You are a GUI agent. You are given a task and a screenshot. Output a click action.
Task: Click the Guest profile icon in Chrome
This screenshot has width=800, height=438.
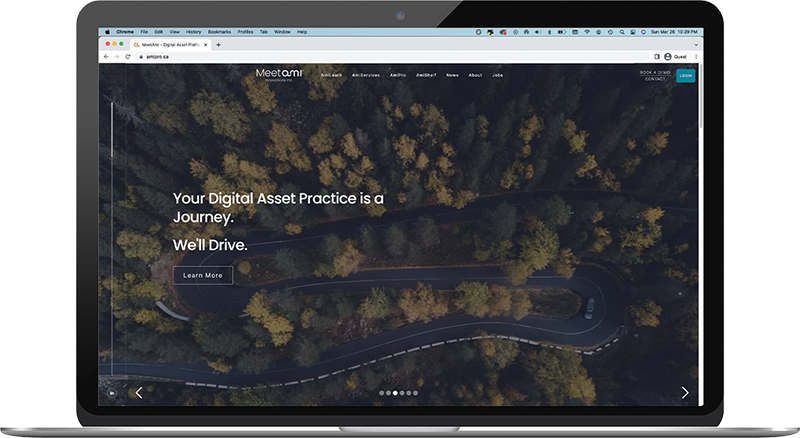668,57
